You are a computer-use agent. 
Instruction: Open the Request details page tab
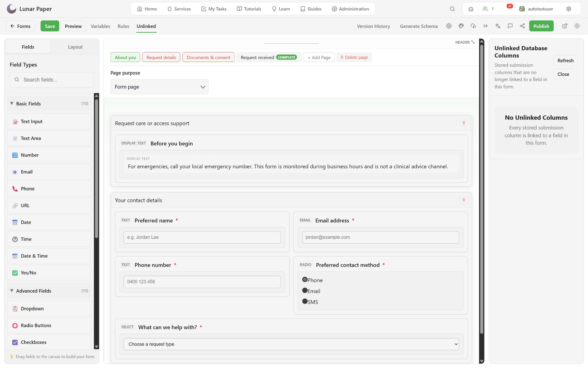tap(161, 57)
